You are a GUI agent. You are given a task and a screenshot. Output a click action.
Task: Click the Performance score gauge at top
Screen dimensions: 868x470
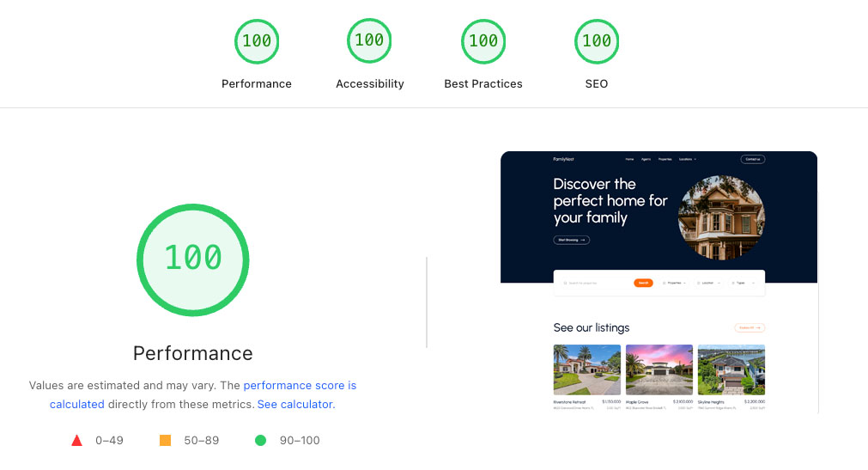(x=257, y=41)
